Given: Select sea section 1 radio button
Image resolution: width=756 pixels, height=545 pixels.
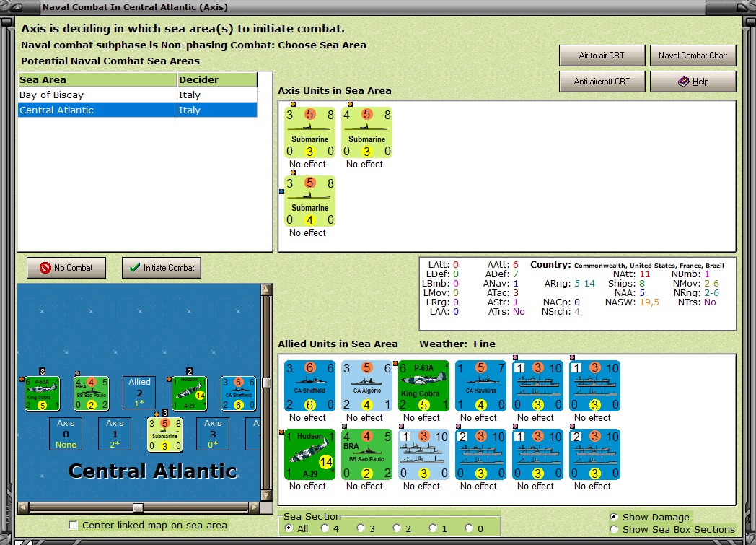Looking at the screenshot, I should coord(433,528).
